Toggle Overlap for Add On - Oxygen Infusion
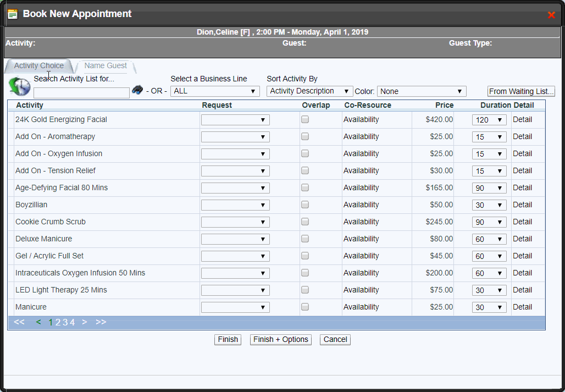The height and width of the screenshot is (392, 565). [305, 153]
